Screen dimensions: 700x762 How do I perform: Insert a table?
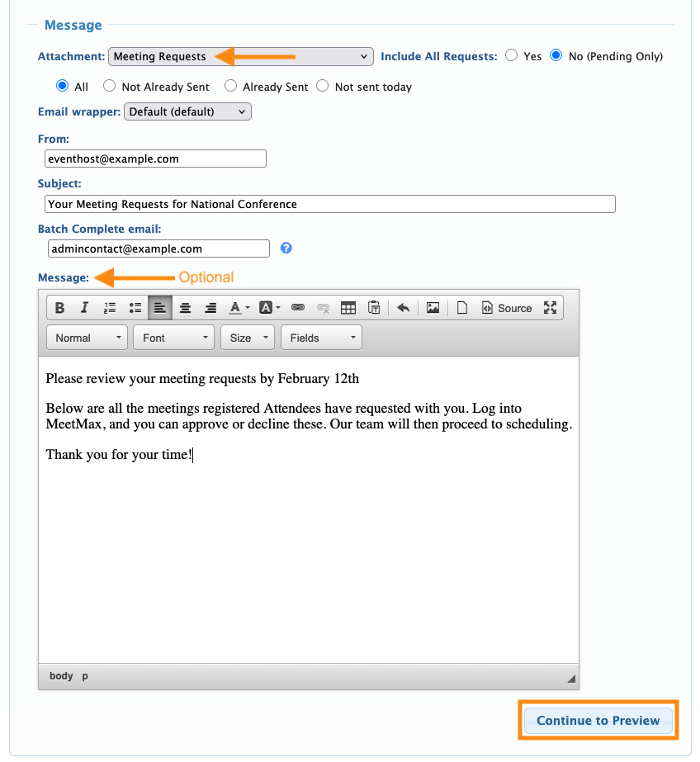point(348,308)
